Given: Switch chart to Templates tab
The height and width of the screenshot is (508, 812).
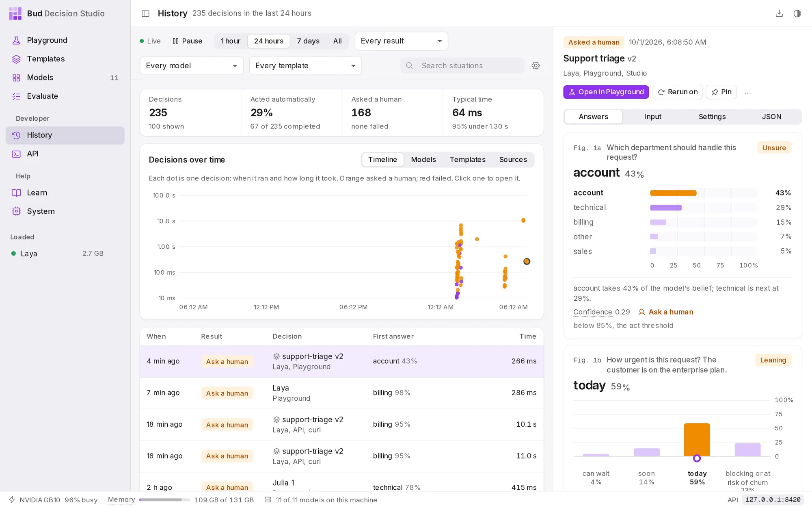Looking at the screenshot, I should click(x=467, y=160).
